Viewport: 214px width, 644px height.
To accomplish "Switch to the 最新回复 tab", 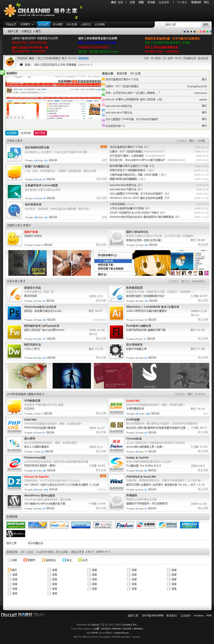I will 122,73.
